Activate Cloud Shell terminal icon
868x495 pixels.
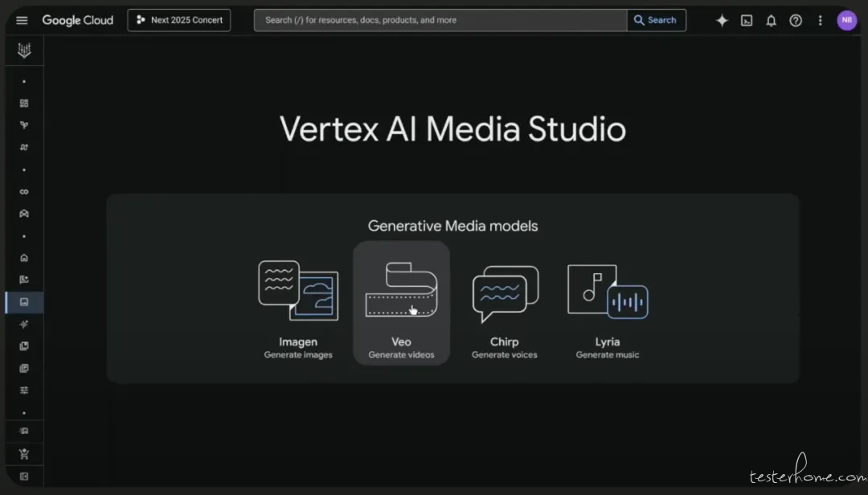tap(747, 20)
